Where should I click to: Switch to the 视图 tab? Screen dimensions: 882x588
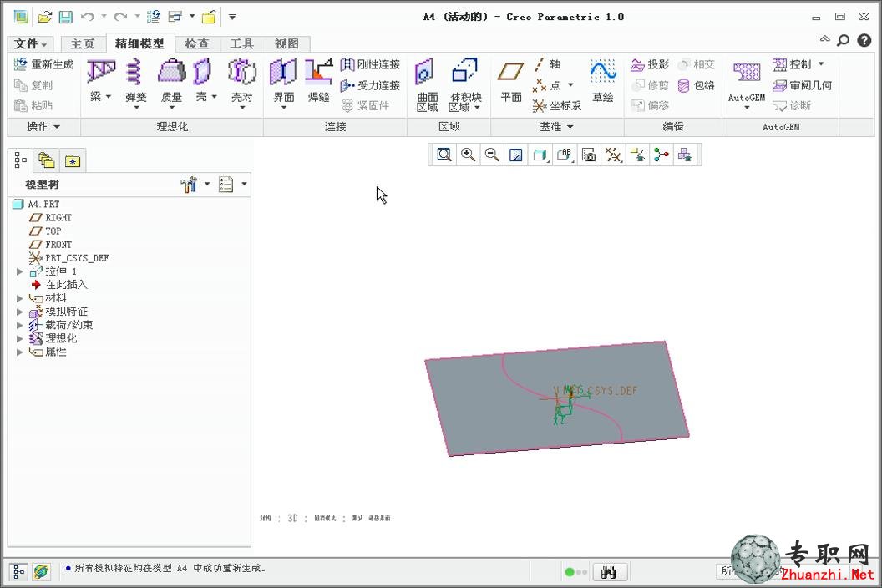(x=286, y=44)
